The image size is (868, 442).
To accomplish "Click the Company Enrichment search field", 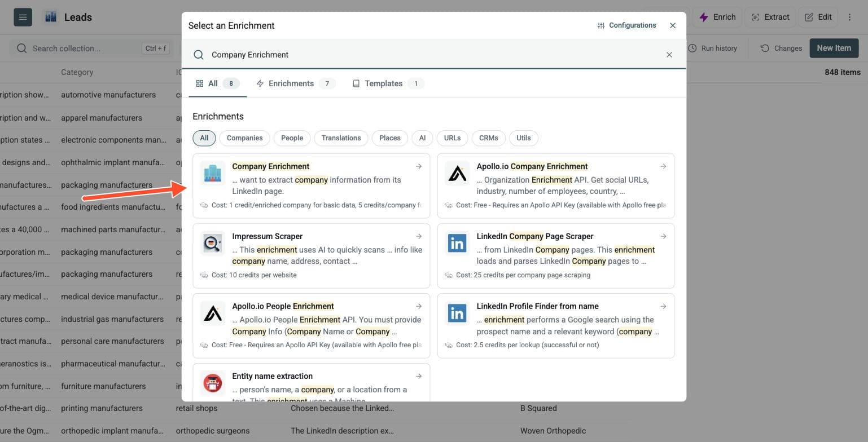I will (x=433, y=55).
